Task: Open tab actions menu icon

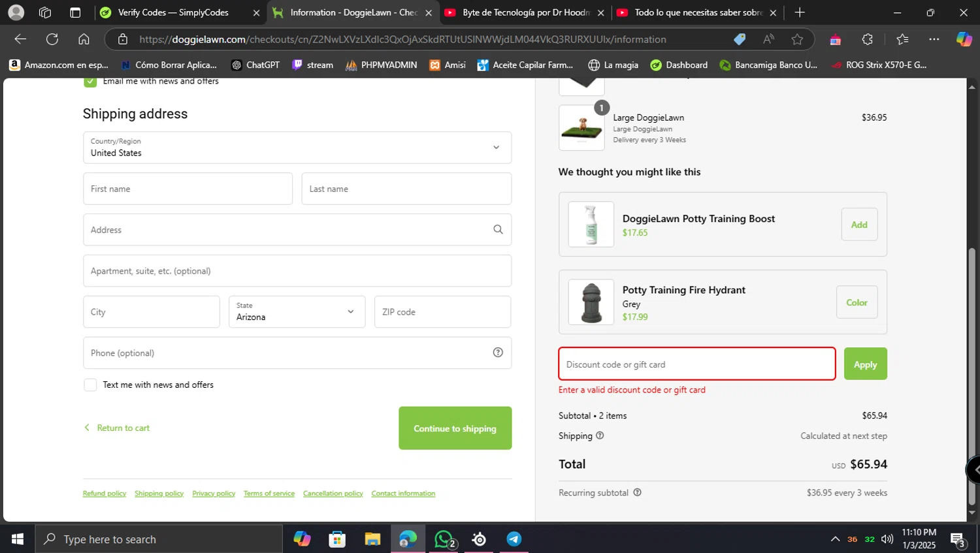Action: (75, 12)
